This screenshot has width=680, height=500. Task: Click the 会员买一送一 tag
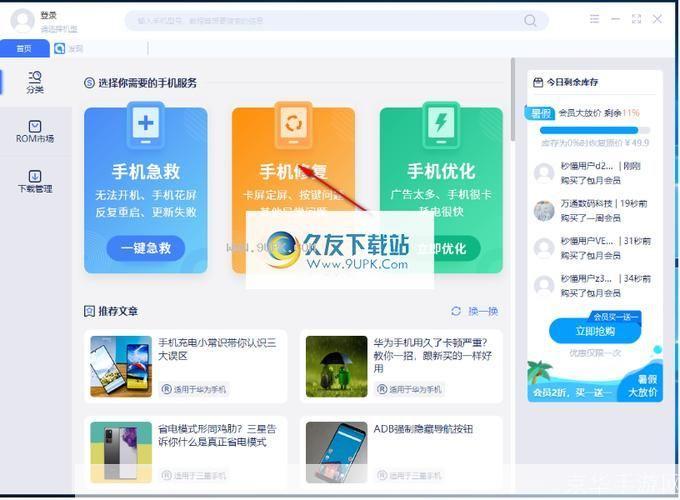[x=615, y=317]
